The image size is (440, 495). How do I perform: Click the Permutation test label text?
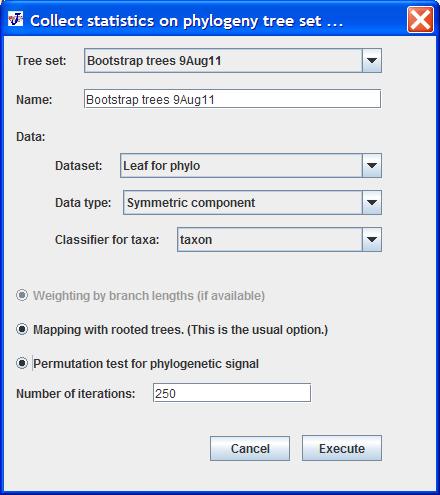pos(146,364)
